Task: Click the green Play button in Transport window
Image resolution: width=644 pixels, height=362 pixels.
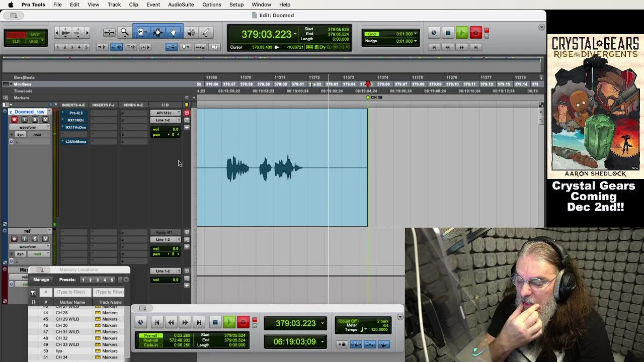Action: click(x=229, y=323)
